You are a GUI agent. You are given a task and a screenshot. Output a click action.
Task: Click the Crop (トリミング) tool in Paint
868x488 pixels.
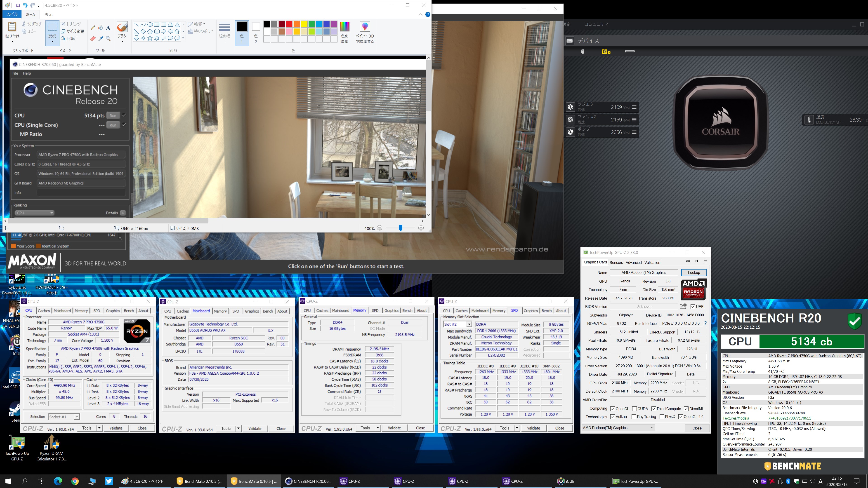[x=71, y=24]
